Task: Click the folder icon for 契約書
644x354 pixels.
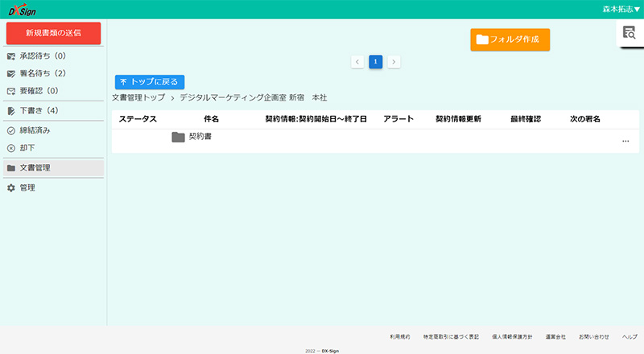Action: [178, 137]
